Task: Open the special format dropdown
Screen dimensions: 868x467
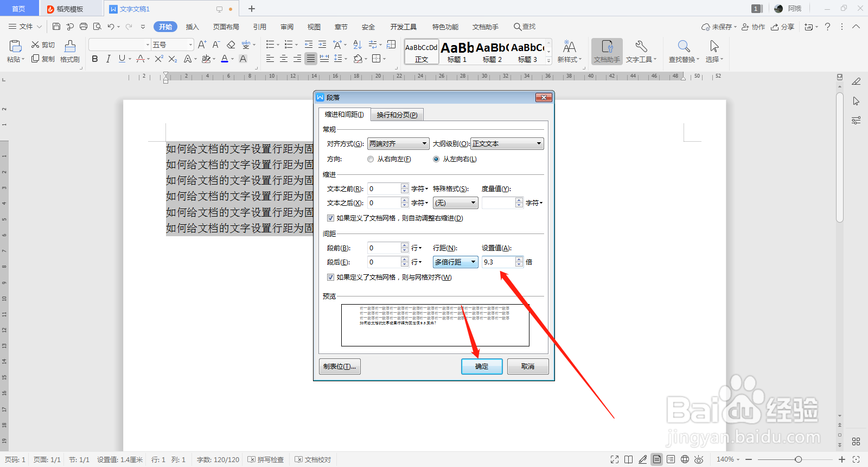Action: pyautogui.click(x=455, y=203)
